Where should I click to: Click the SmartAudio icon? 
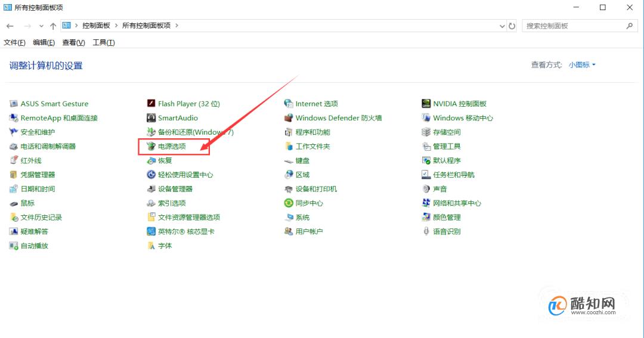(x=151, y=118)
